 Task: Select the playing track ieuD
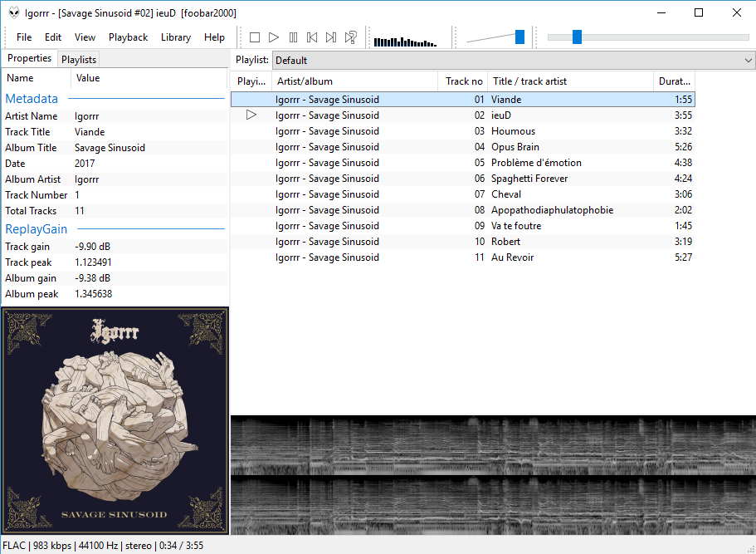pos(463,115)
